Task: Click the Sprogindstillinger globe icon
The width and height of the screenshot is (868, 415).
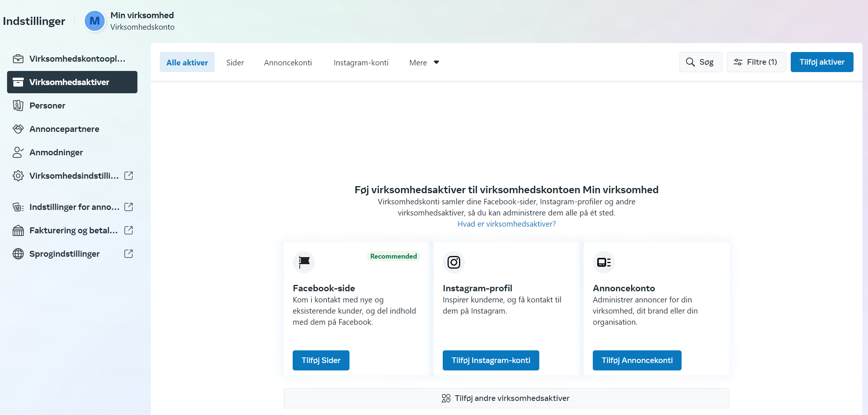Action: pyautogui.click(x=18, y=254)
